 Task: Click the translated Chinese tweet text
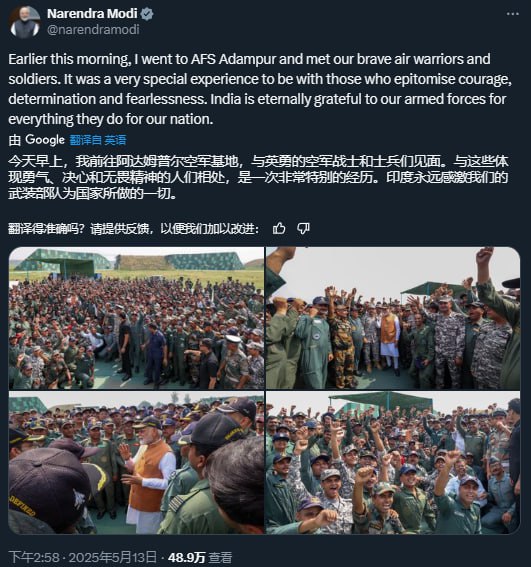(x=258, y=177)
